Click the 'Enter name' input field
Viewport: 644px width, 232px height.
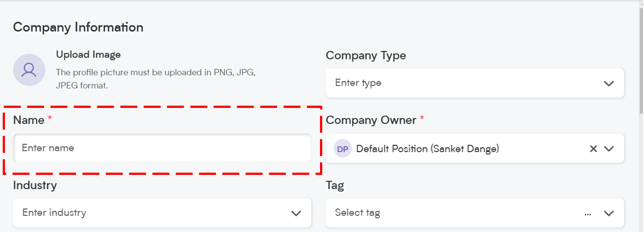click(x=162, y=148)
